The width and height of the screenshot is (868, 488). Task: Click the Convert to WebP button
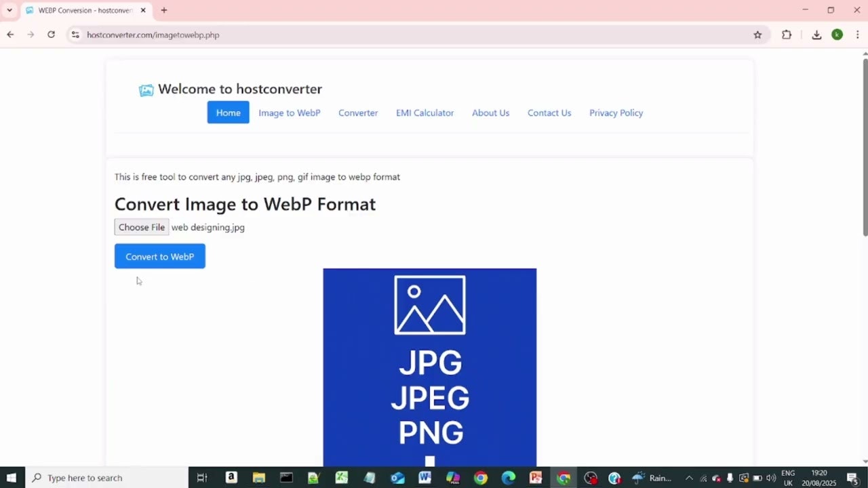159,256
